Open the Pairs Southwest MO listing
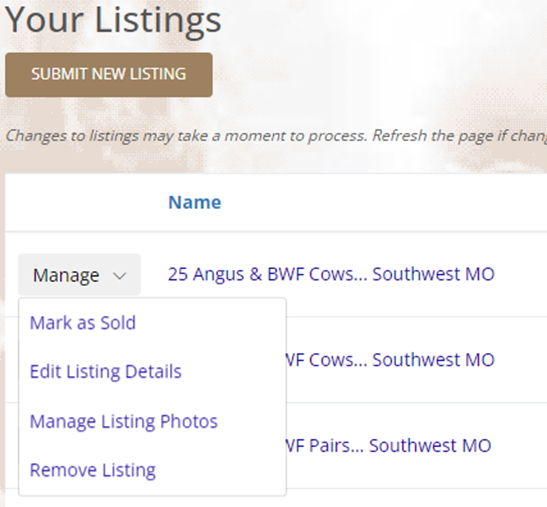The image size is (547, 507). click(388, 446)
